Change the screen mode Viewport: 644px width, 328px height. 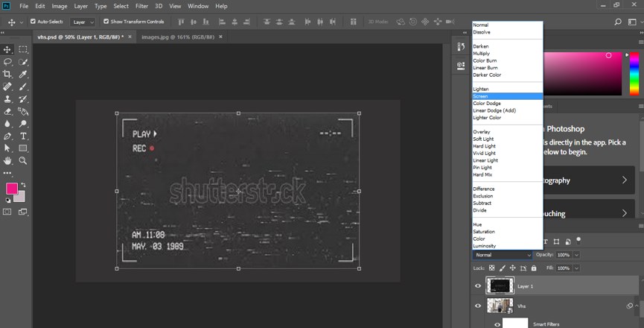pos(23,212)
